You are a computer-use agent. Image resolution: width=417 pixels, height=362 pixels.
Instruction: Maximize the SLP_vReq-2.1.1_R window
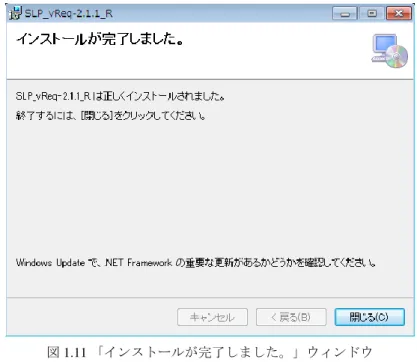(x=372, y=14)
